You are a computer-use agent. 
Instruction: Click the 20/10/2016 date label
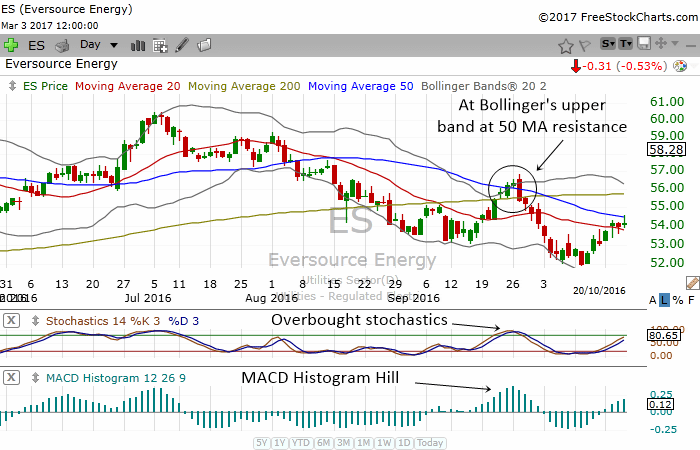[599, 291]
